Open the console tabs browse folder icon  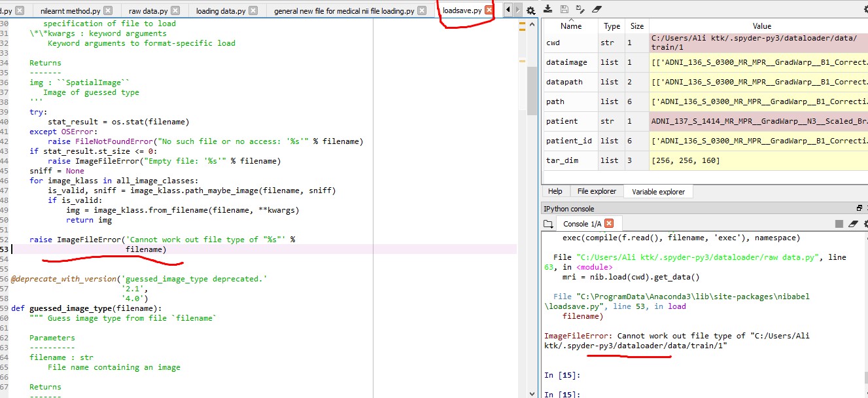point(549,224)
